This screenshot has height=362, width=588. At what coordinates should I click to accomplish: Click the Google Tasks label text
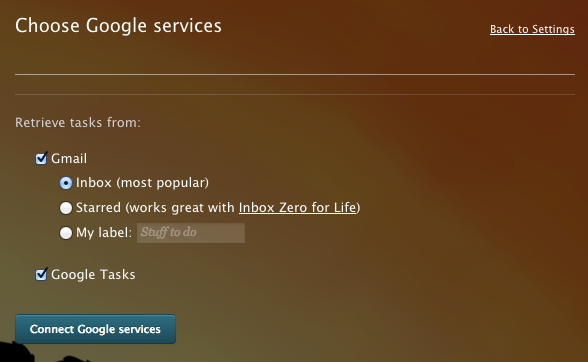point(93,274)
